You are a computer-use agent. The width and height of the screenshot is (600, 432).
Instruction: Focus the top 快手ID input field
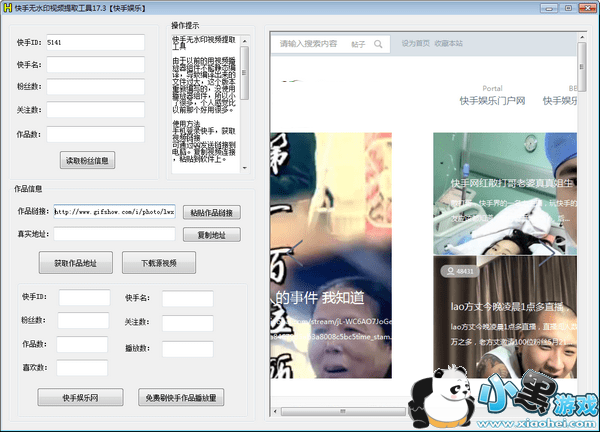tap(96, 42)
